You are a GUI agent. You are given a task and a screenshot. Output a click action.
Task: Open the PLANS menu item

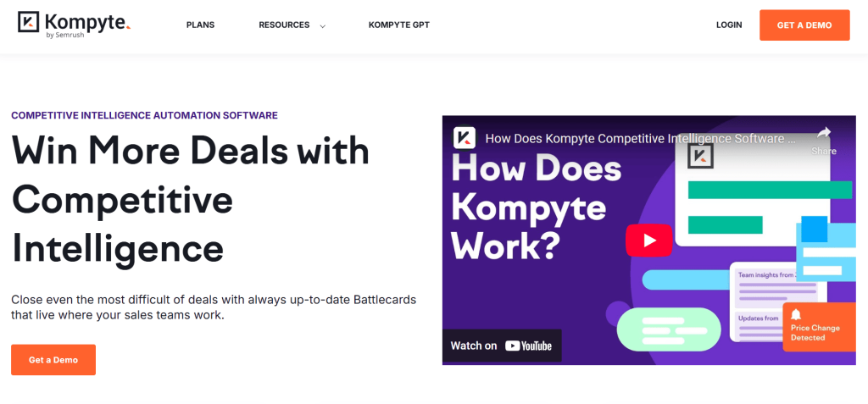tap(200, 25)
